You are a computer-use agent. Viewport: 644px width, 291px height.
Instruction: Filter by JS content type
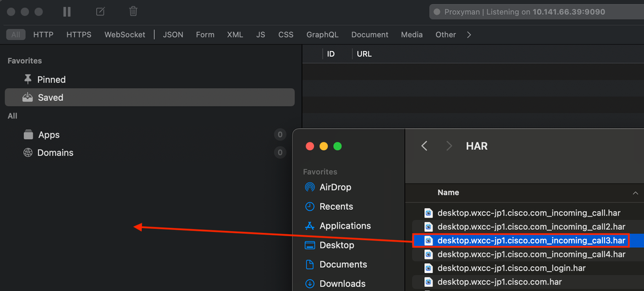tap(260, 35)
